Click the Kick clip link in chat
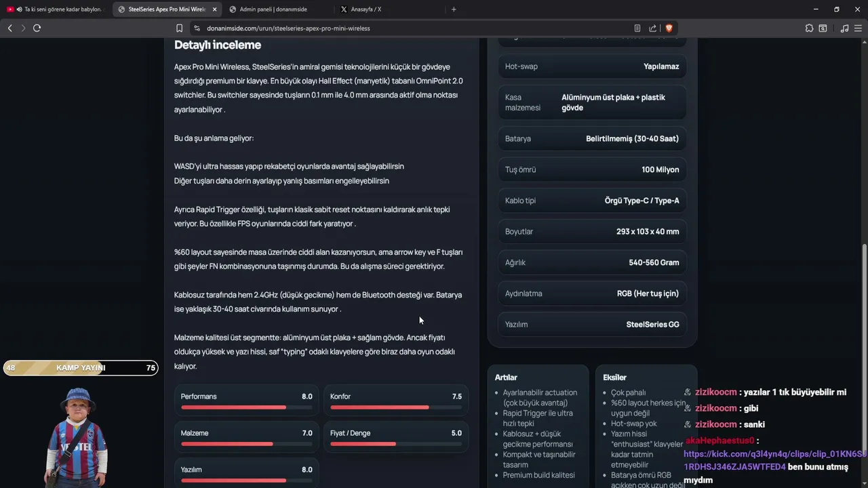Screen dimensions: 868x488 (x=775, y=460)
